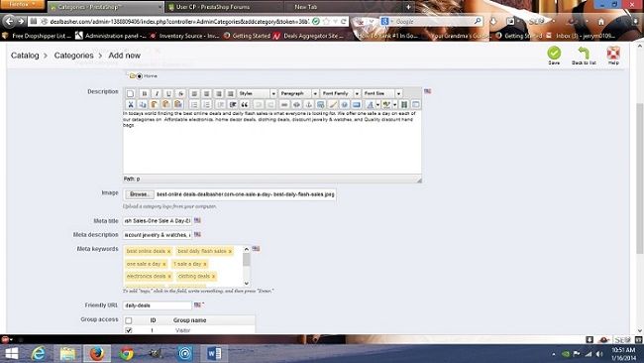644x363 pixels.
Task: Open the language flag selector beside Meta title
Action: tap(197, 221)
